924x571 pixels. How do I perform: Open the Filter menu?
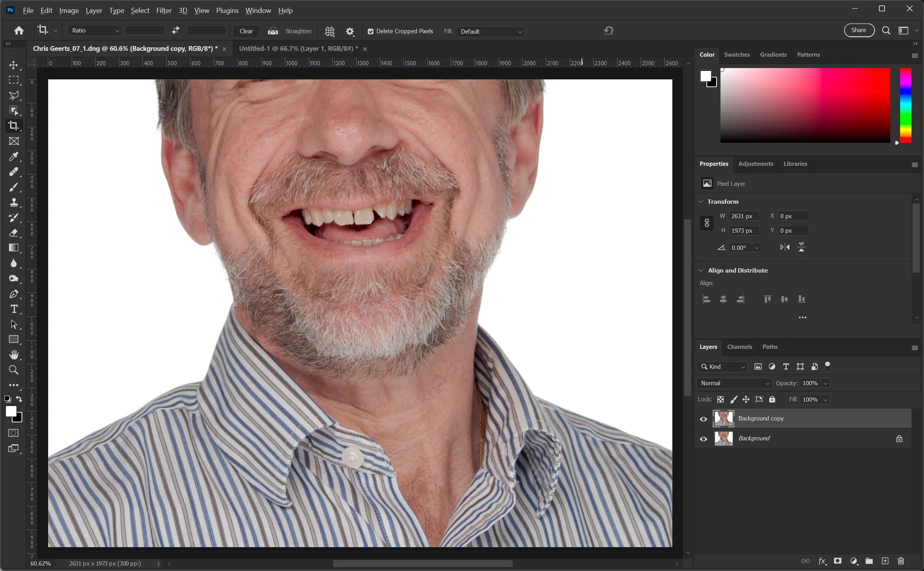coord(164,11)
